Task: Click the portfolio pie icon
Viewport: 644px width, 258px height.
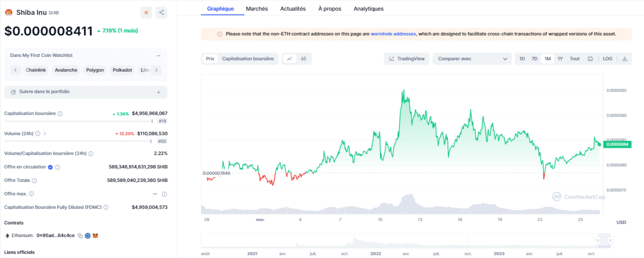Action: pyautogui.click(x=13, y=92)
